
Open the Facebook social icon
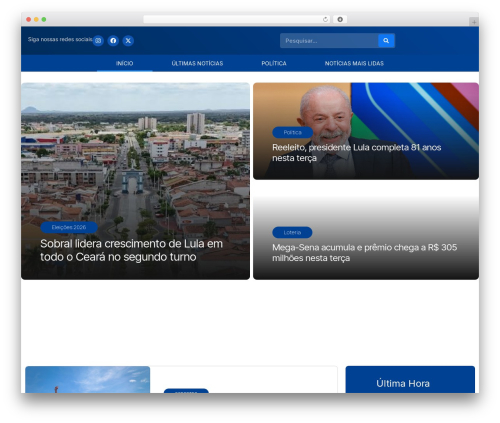113,41
